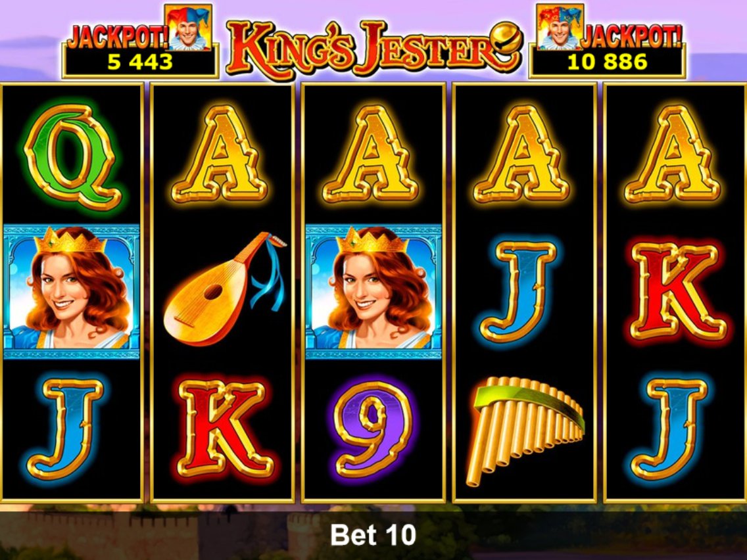The width and height of the screenshot is (747, 560).
Task: Select the lute instrument symbol
Action: click(x=226, y=289)
